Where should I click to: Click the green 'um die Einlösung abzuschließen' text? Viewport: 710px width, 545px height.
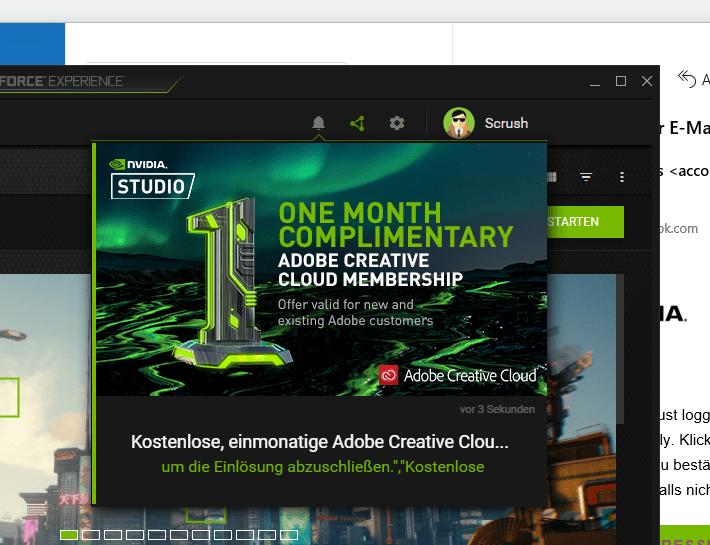point(323,467)
